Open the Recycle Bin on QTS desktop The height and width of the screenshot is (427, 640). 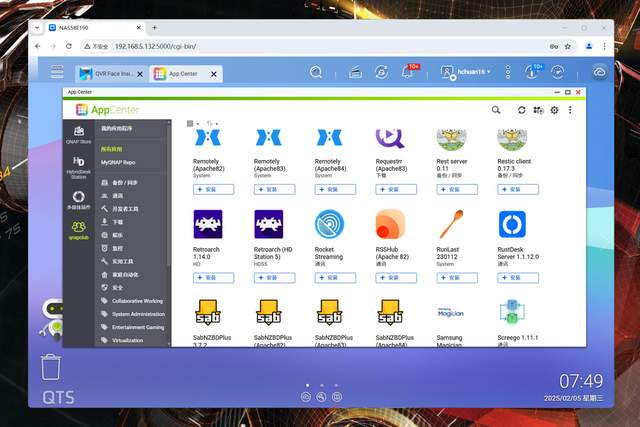[51, 367]
